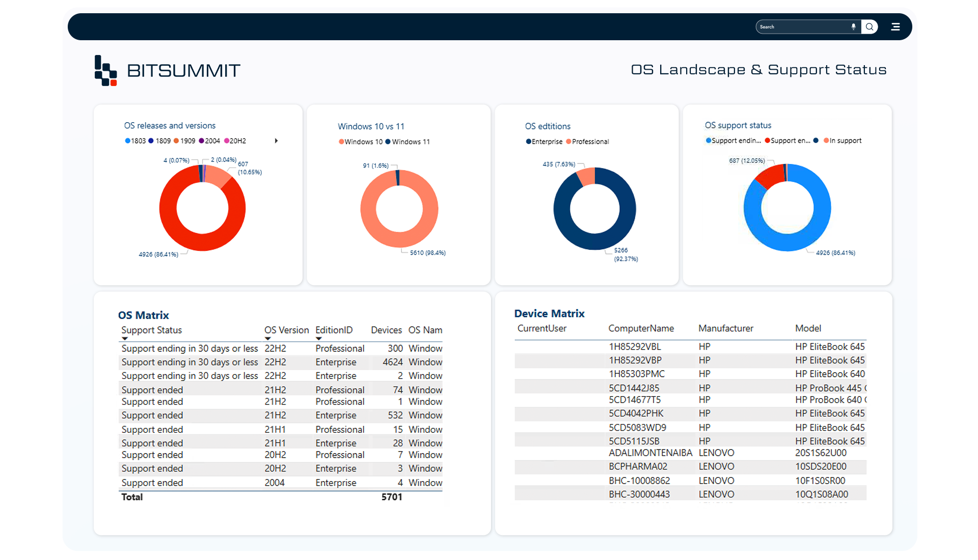Expand the OS releases legend arrow
978x560 pixels.
pyautogui.click(x=276, y=141)
